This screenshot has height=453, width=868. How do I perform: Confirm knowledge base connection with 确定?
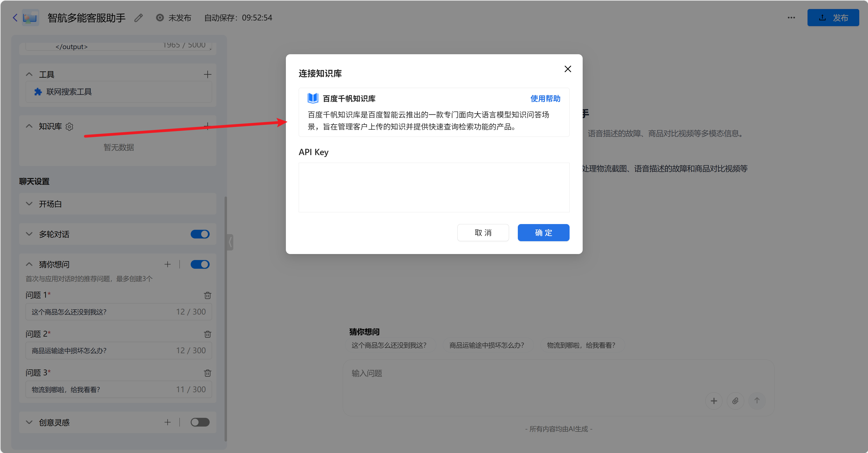click(543, 232)
